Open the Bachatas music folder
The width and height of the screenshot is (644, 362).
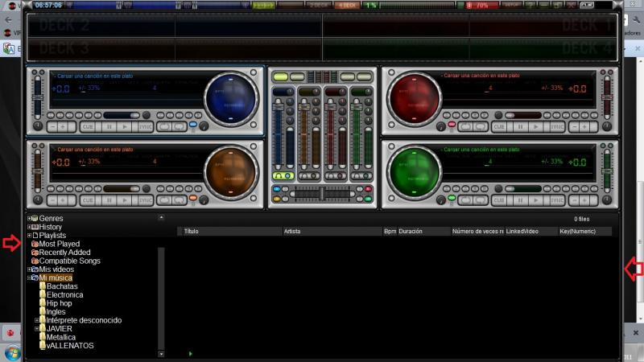click(62, 286)
